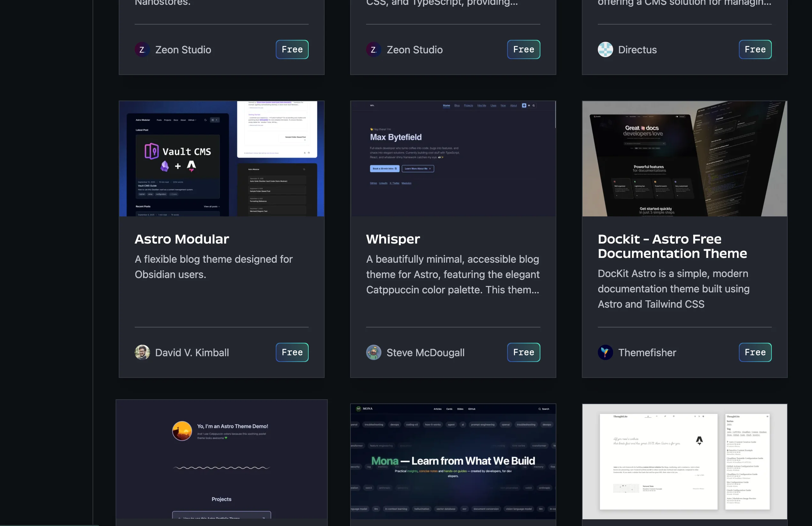Open the ThoughtLite white theme preview
This screenshot has height=526, width=812.
pyautogui.click(x=684, y=462)
